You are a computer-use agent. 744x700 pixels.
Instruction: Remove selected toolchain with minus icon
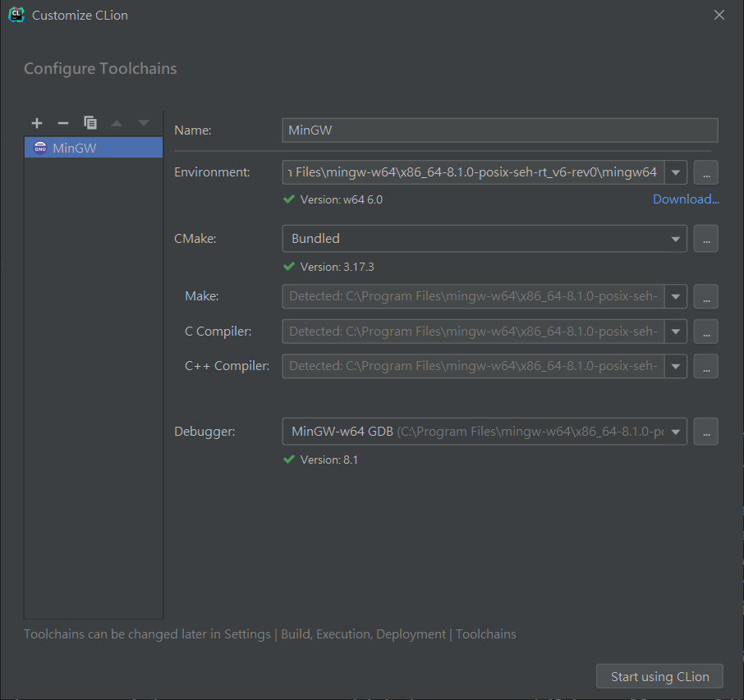click(63, 123)
